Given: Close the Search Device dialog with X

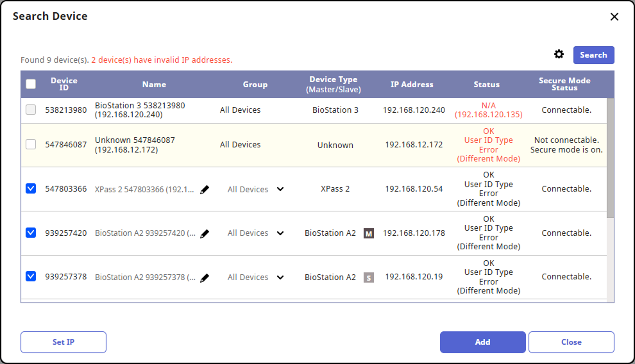Looking at the screenshot, I should tap(614, 17).
